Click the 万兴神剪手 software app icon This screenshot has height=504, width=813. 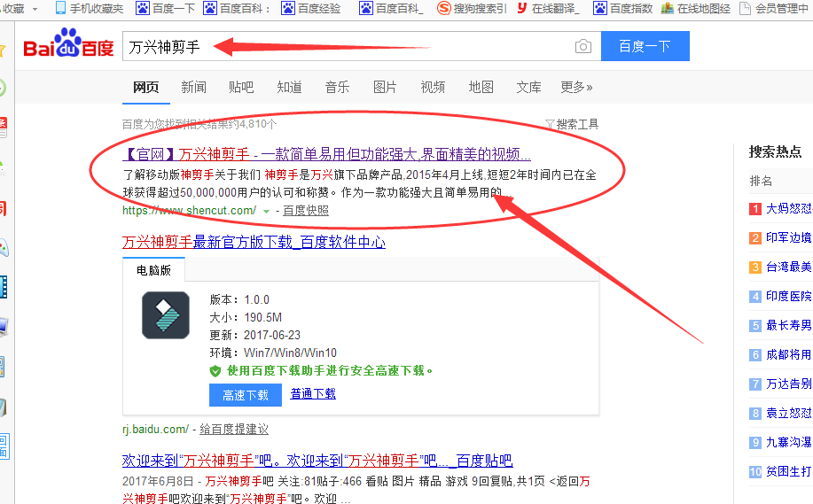coord(166,315)
